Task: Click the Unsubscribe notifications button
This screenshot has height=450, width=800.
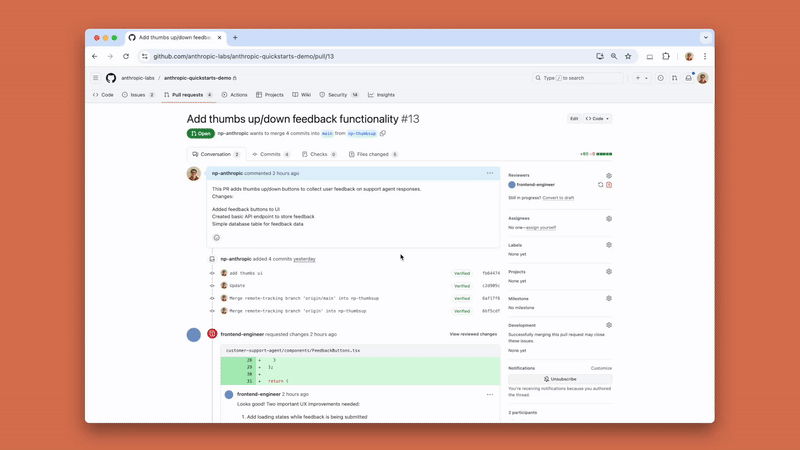Action: (x=560, y=379)
